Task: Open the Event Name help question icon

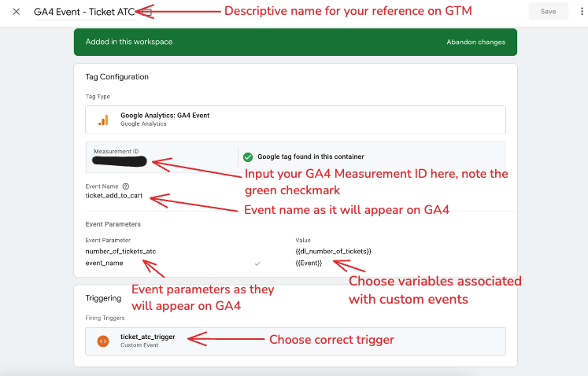Action: [x=126, y=186]
